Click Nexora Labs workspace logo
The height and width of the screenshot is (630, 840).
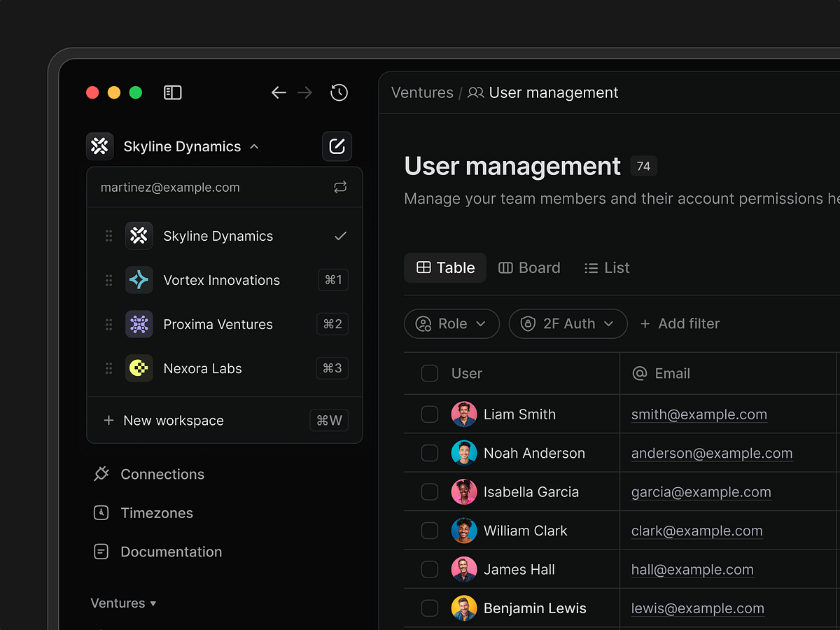pos(139,368)
